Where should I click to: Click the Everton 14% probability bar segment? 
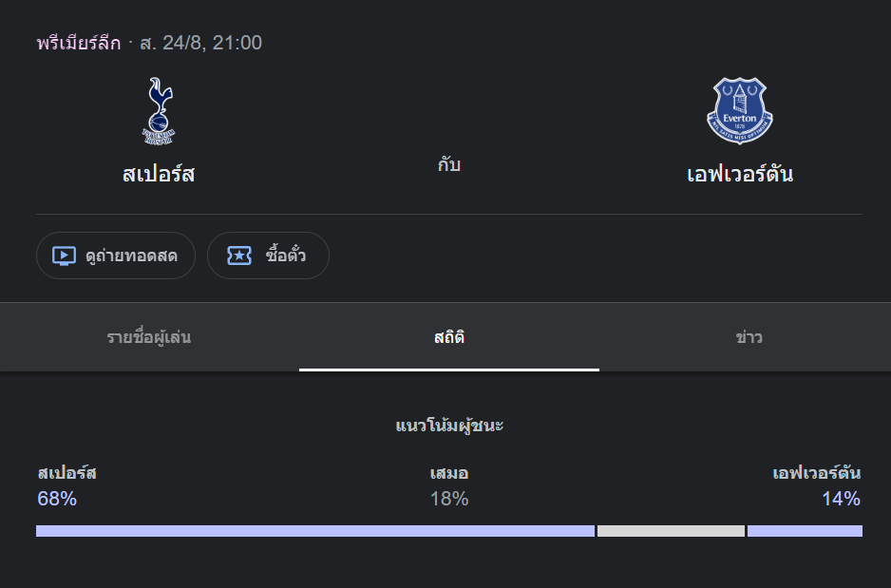click(x=805, y=531)
